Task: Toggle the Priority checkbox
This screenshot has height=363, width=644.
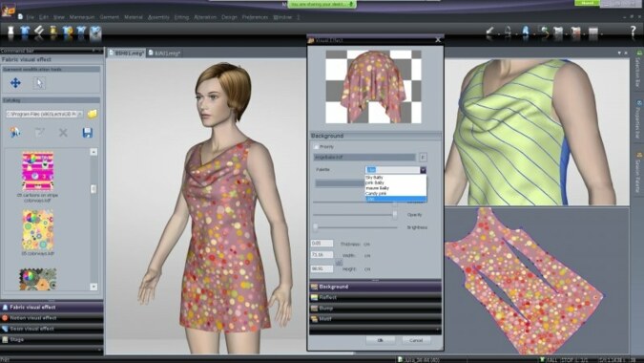Action: coord(316,147)
